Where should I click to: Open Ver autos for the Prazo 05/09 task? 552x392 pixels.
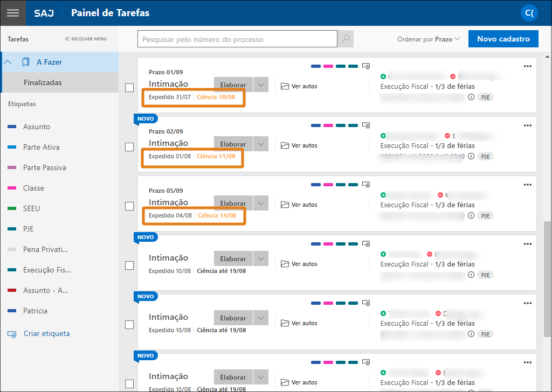pos(299,205)
